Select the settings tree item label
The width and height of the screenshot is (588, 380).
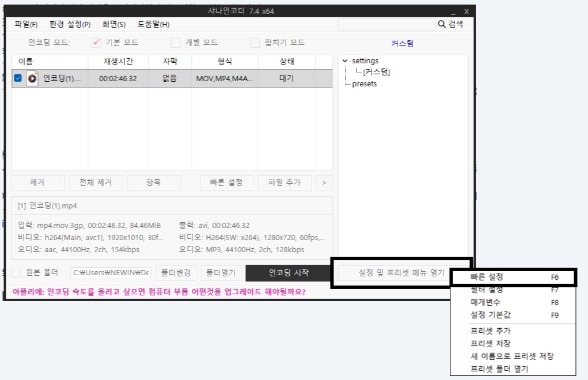point(365,60)
